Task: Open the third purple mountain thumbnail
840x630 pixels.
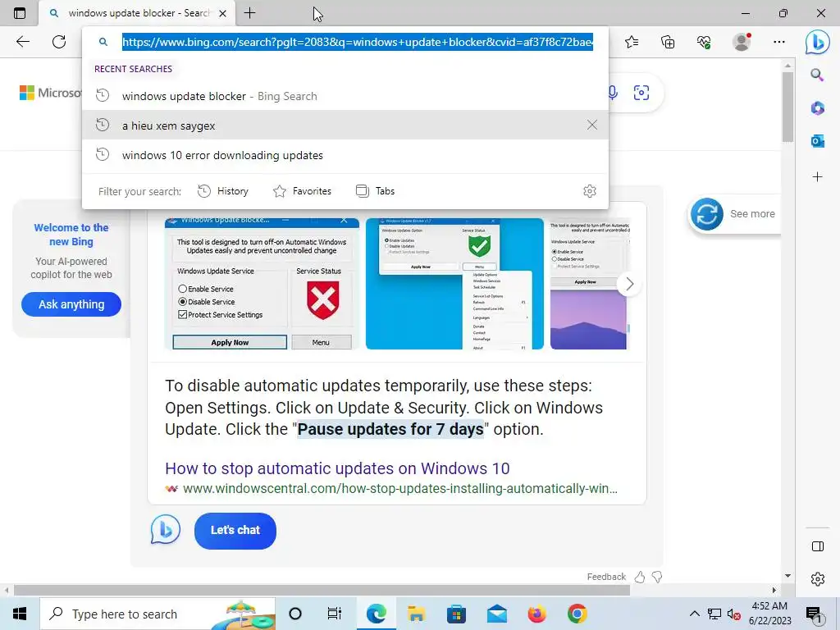Action: [588, 283]
